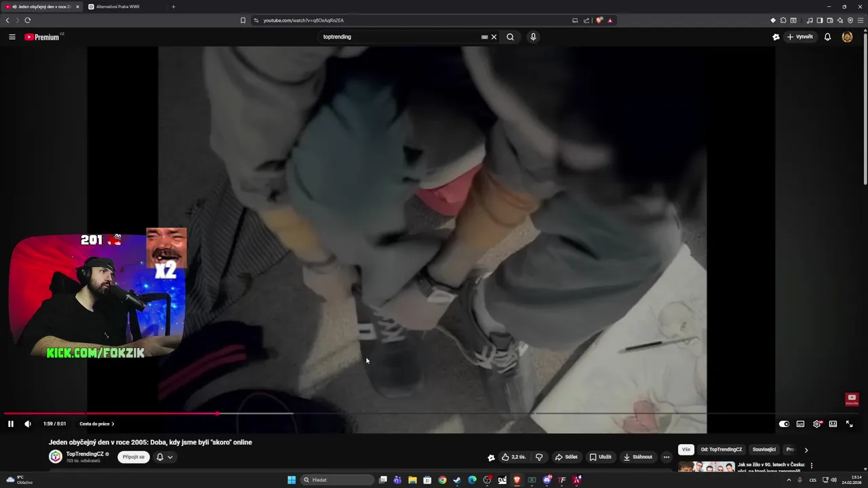Viewport: 868px width, 488px height.
Task: Open options for 'Jak se žilo' video
Action: [x=812, y=466]
